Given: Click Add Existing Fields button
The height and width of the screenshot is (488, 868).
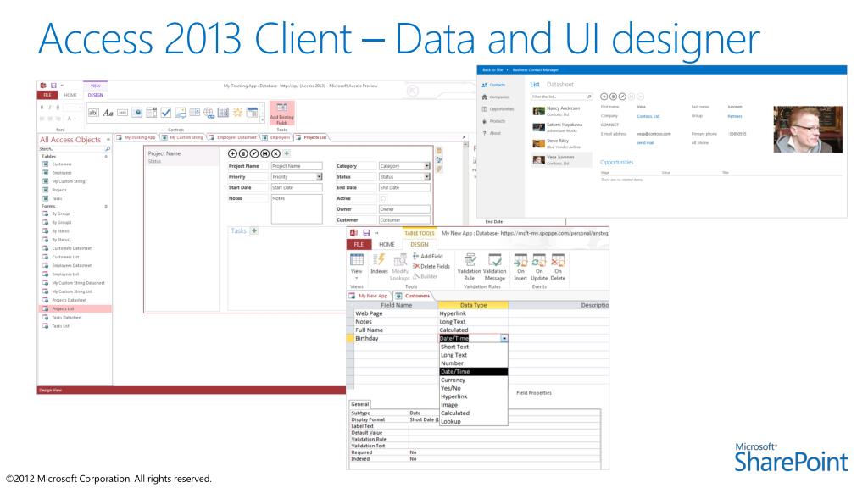Looking at the screenshot, I should [281, 114].
